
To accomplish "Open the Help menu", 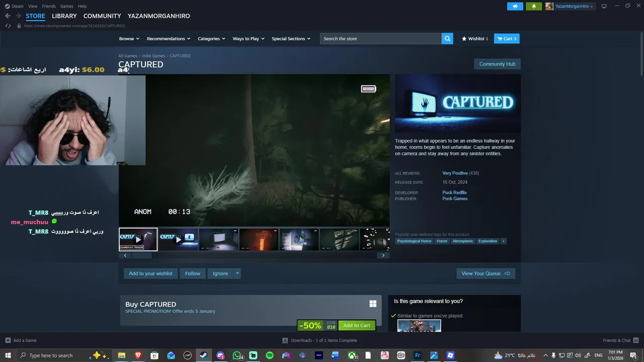I will [x=82, y=6].
